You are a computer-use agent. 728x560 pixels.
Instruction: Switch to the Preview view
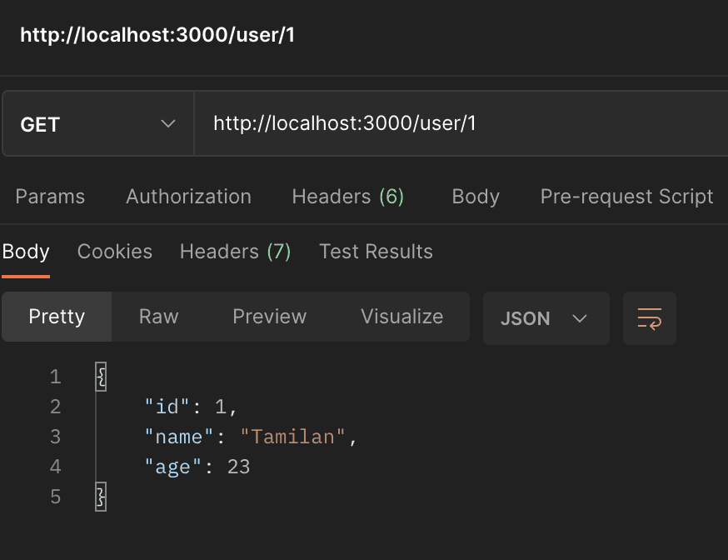pos(270,317)
